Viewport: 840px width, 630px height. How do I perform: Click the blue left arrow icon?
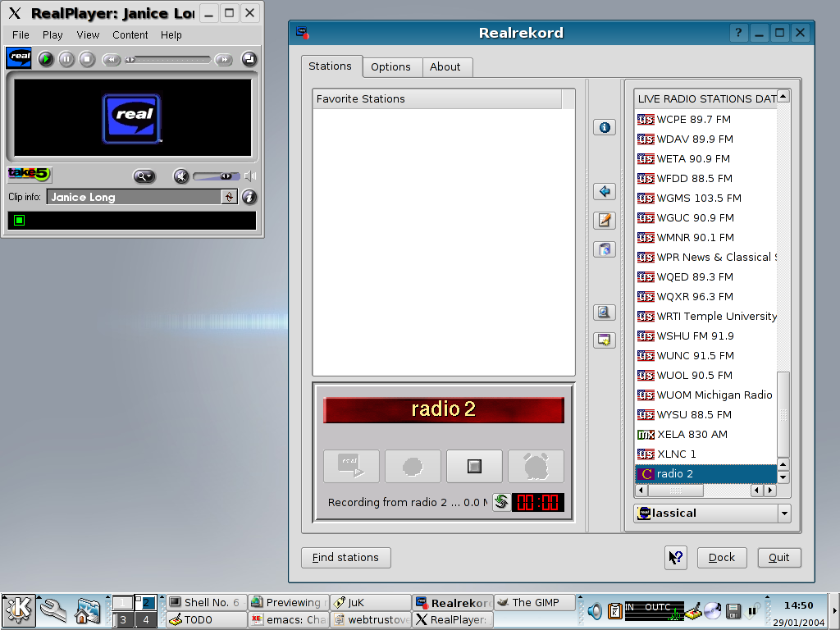tap(605, 191)
